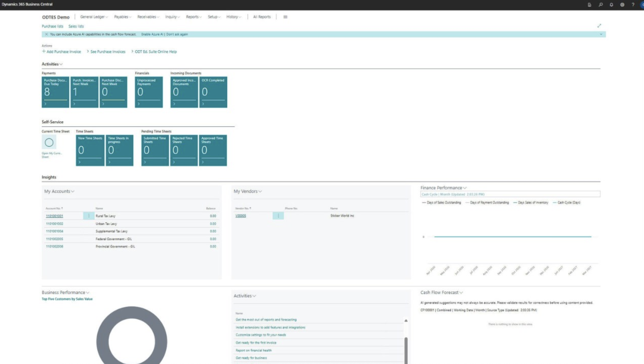The width and height of the screenshot is (644, 364).
Task: Open notifications bell icon
Action: pos(611,5)
